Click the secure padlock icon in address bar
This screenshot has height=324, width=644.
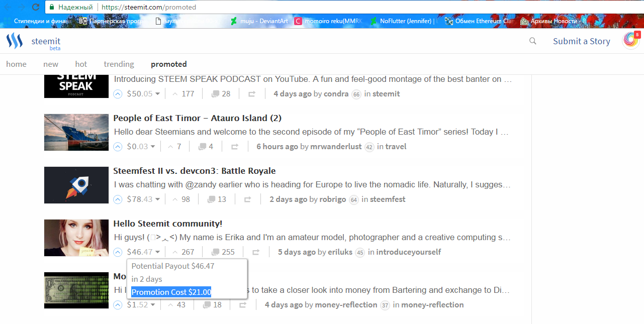[51, 7]
